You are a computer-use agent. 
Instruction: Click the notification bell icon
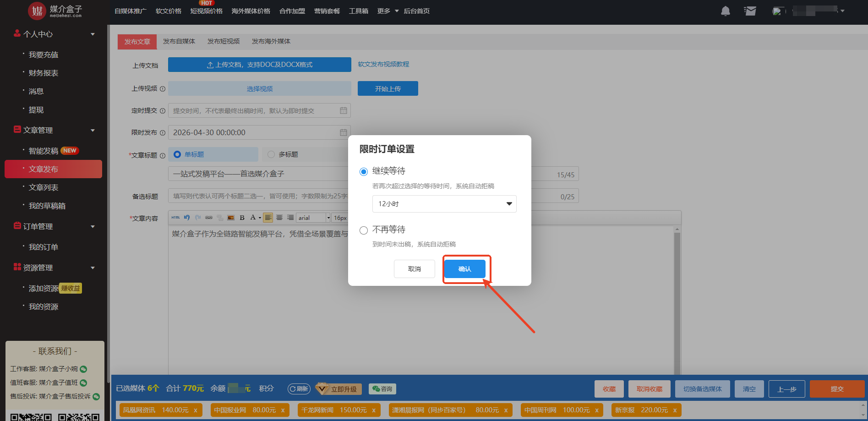pos(725,11)
